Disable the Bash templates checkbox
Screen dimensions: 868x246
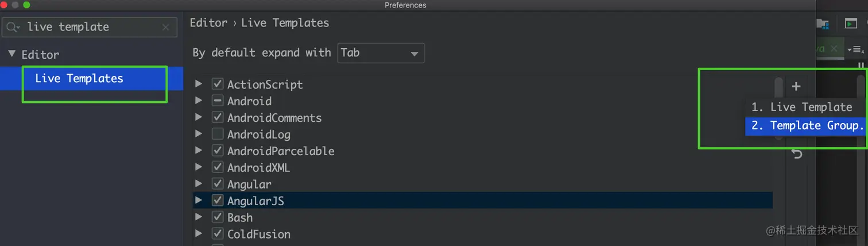click(218, 217)
